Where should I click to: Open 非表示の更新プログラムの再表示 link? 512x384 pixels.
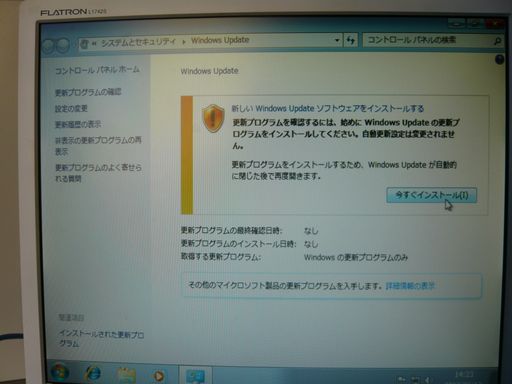click(x=98, y=146)
